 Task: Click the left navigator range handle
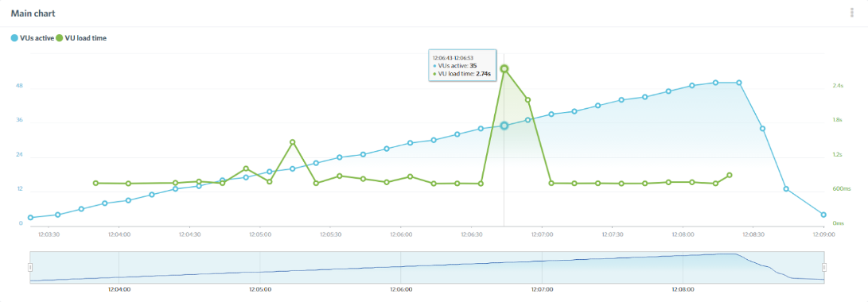click(30, 268)
